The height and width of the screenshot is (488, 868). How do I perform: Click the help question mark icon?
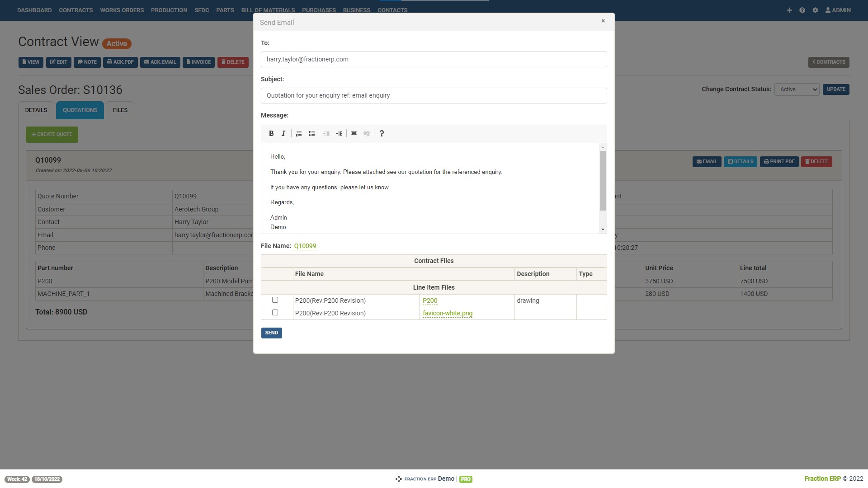382,133
